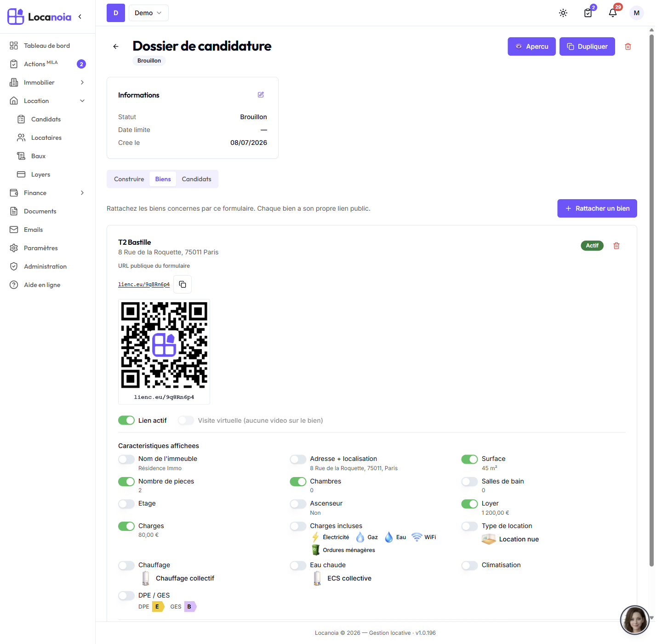The image size is (662, 644).
Task: Open the user avatar M menu
Action: click(x=637, y=13)
